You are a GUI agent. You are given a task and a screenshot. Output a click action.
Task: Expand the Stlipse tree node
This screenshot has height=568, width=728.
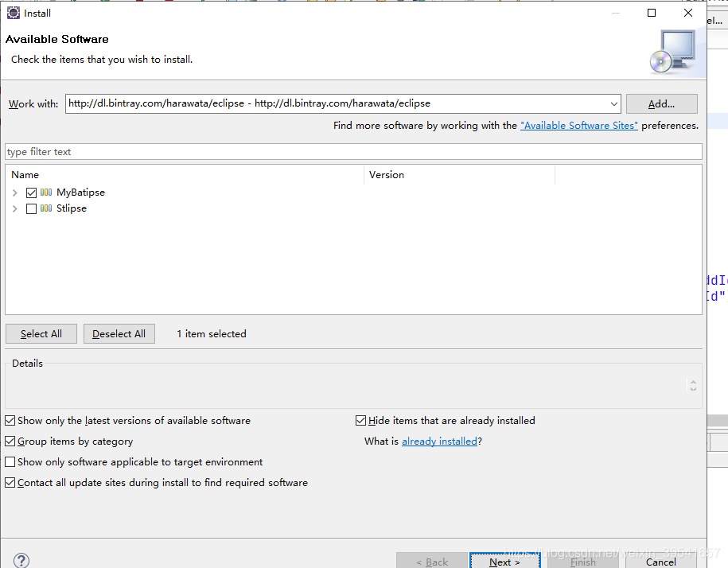coord(15,208)
